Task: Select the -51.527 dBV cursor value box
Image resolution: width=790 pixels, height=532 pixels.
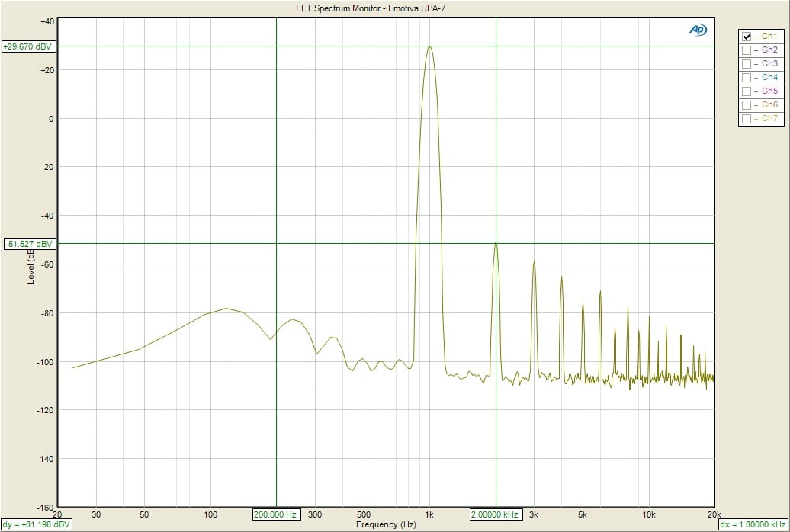Action: tap(28, 244)
